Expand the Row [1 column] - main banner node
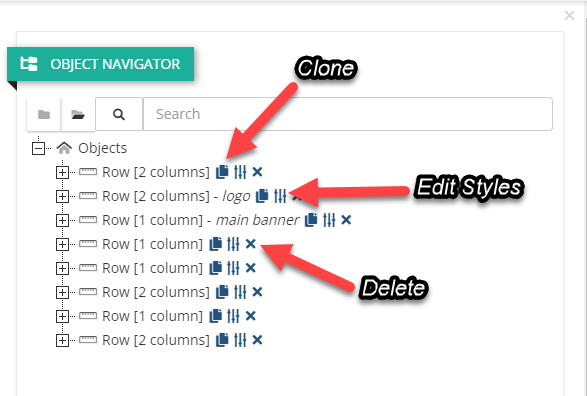The width and height of the screenshot is (587, 396). (62, 220)
